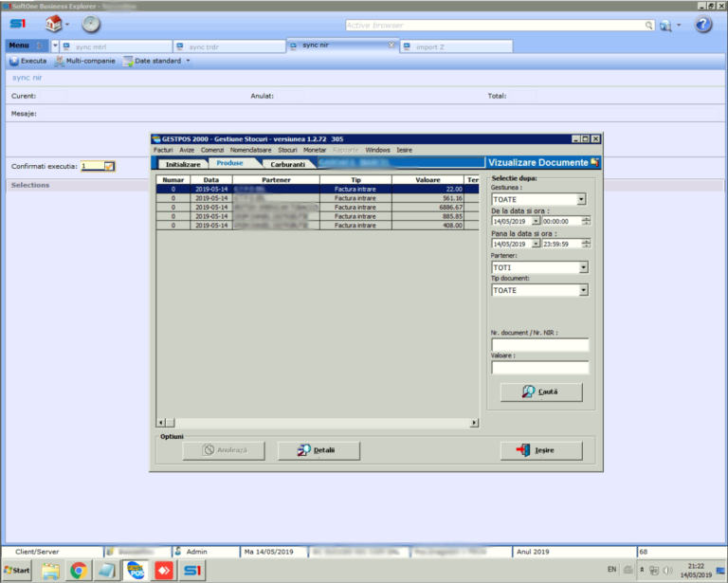Switch to the Initializare tab
Screen dimensions: 728x583
(183, 164)
